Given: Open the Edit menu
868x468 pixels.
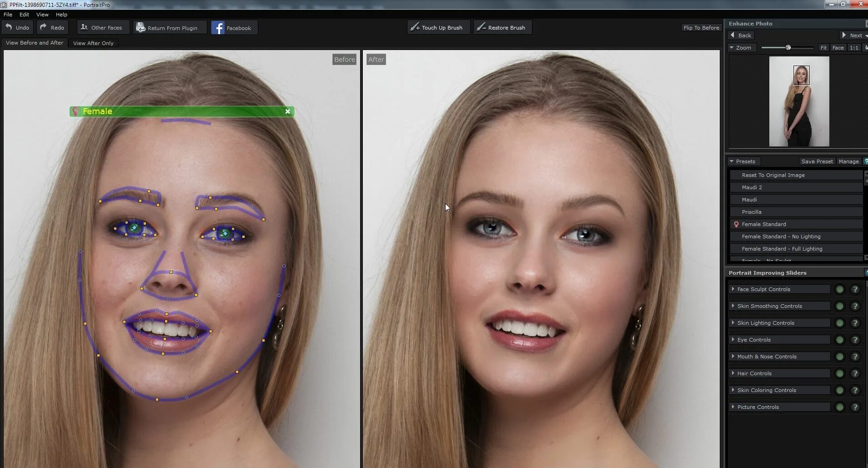Looking at the screenshot, I should 24,15.
